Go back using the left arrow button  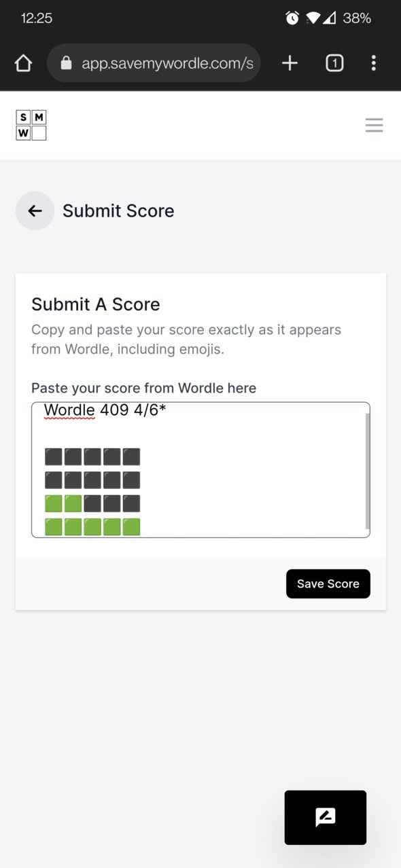pyautogui.click(x=35, y=211)
